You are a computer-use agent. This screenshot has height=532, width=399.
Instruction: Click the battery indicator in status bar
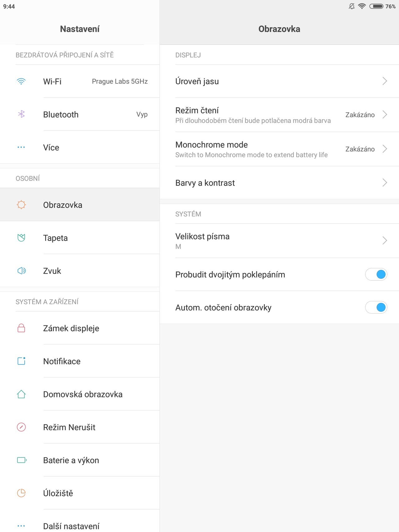click(377, 6)
